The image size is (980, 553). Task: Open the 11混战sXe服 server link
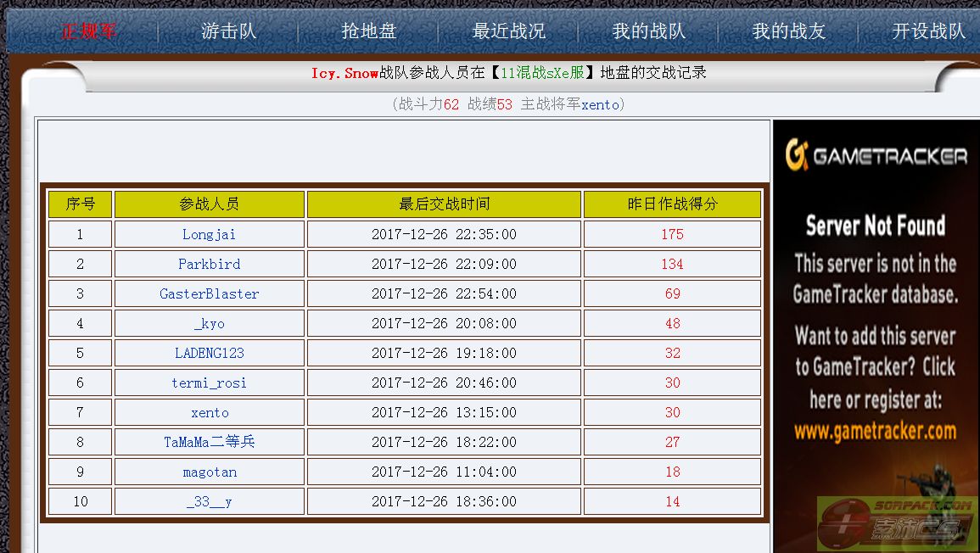coord(542,73)
